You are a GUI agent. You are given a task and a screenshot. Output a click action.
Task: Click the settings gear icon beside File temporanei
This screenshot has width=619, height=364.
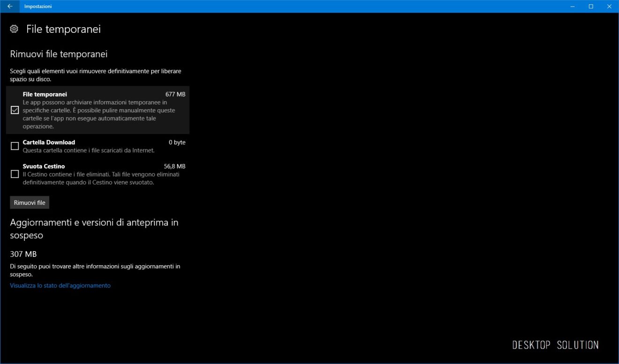14,29
